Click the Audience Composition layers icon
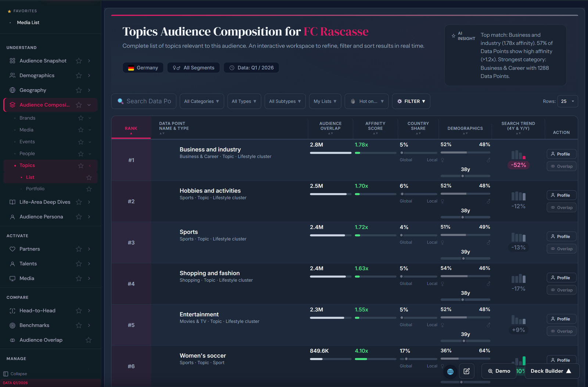588x387 pixels. 12,105
